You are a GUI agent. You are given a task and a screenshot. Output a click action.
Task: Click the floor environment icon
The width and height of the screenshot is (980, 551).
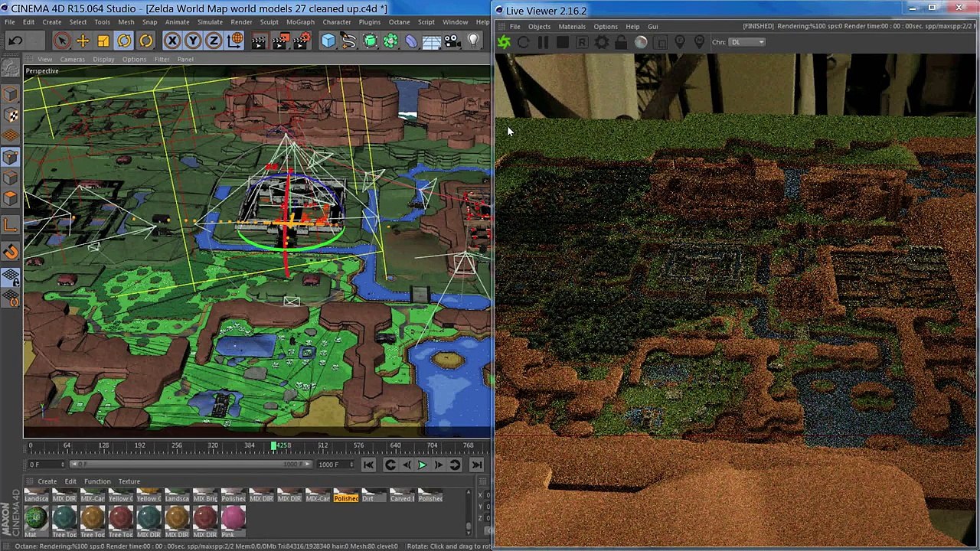432,41
